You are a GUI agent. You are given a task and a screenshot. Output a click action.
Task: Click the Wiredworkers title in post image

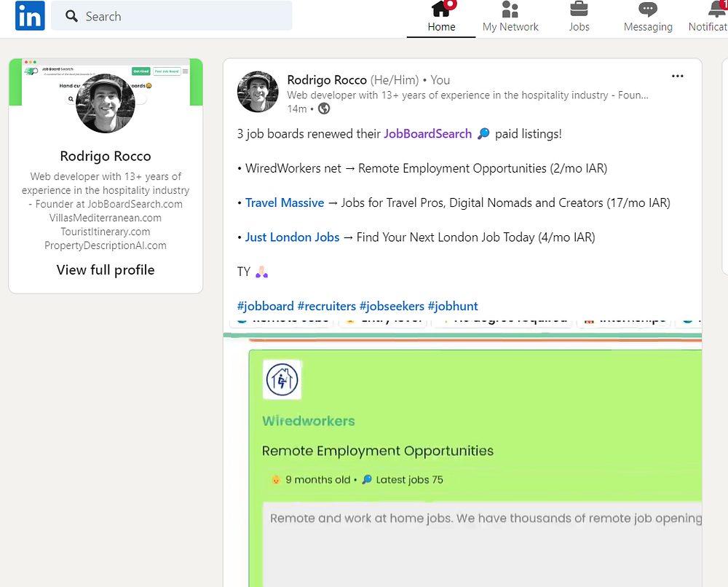click(x=308, y=421)
